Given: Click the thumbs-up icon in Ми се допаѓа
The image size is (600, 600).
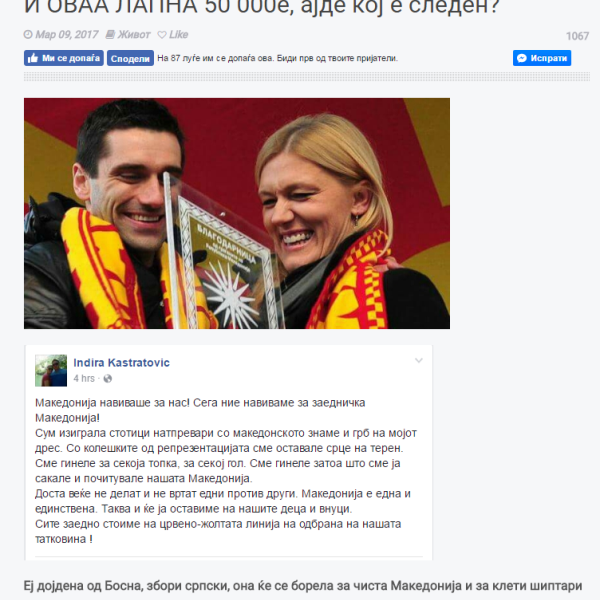Looking at the screenshot, I should click(x=33, y=58).
